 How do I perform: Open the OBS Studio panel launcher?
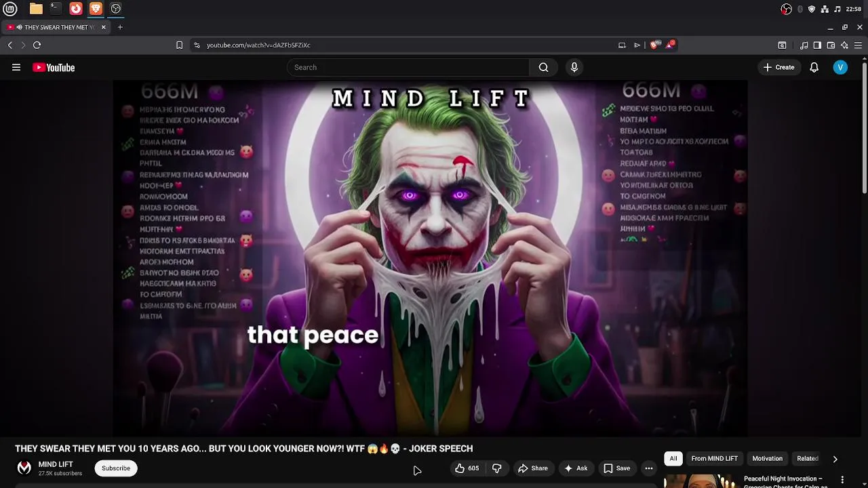(116, 9)
